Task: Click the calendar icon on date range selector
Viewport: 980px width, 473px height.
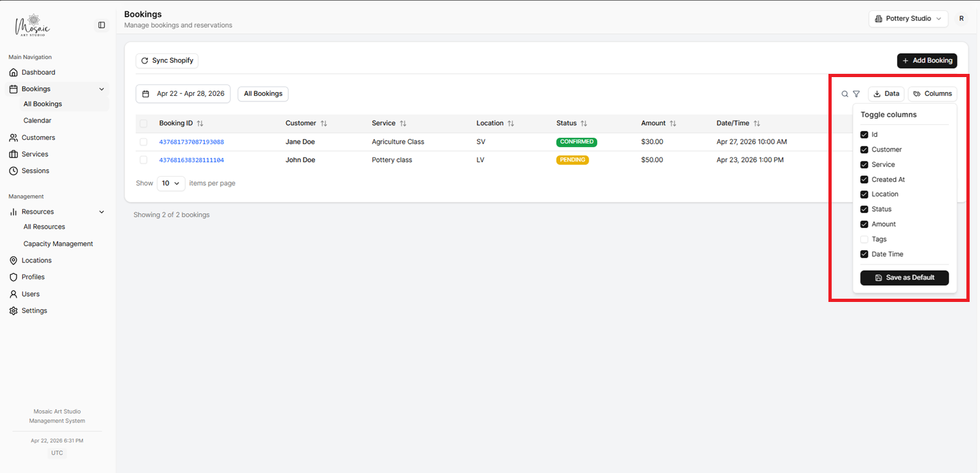Action: (145, 93)
